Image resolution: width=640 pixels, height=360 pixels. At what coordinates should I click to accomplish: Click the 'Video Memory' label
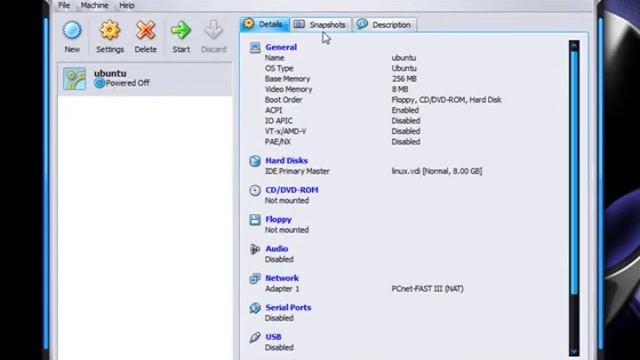[288, 89]
